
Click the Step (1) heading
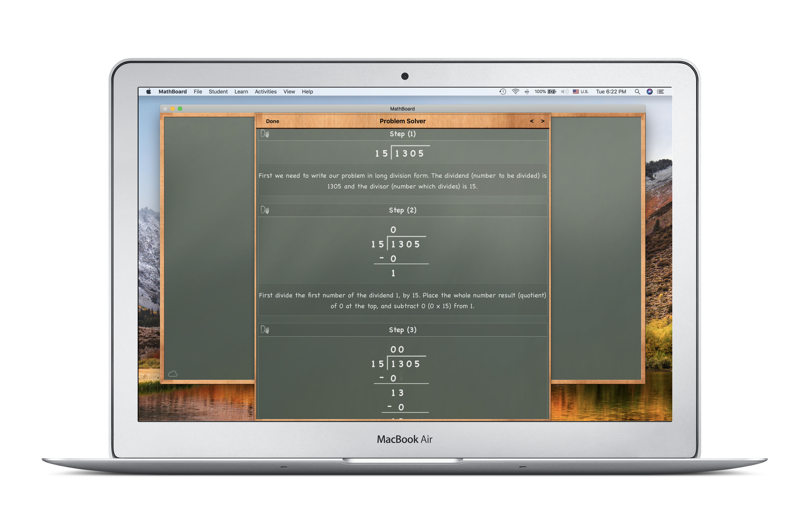[403, 134]
